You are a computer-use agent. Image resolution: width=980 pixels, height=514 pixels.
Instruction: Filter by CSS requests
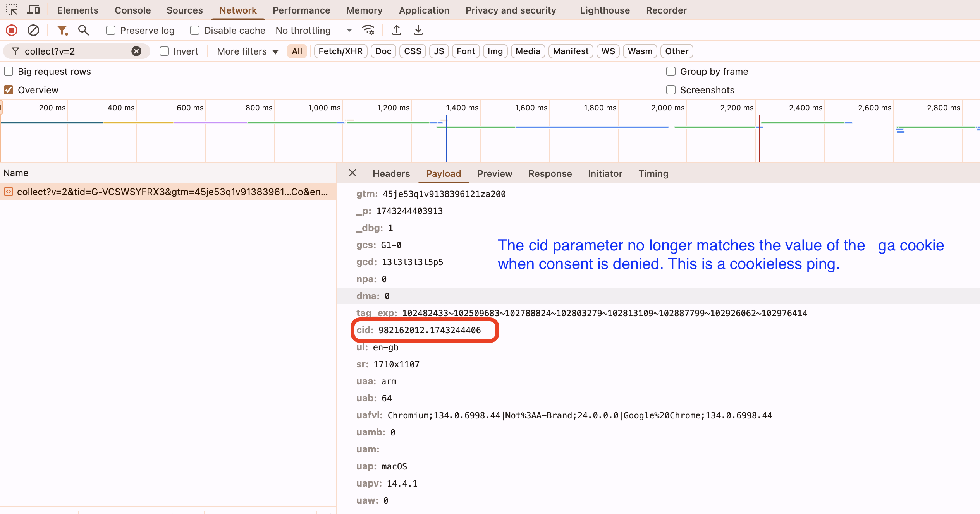[x=413, y=51]
